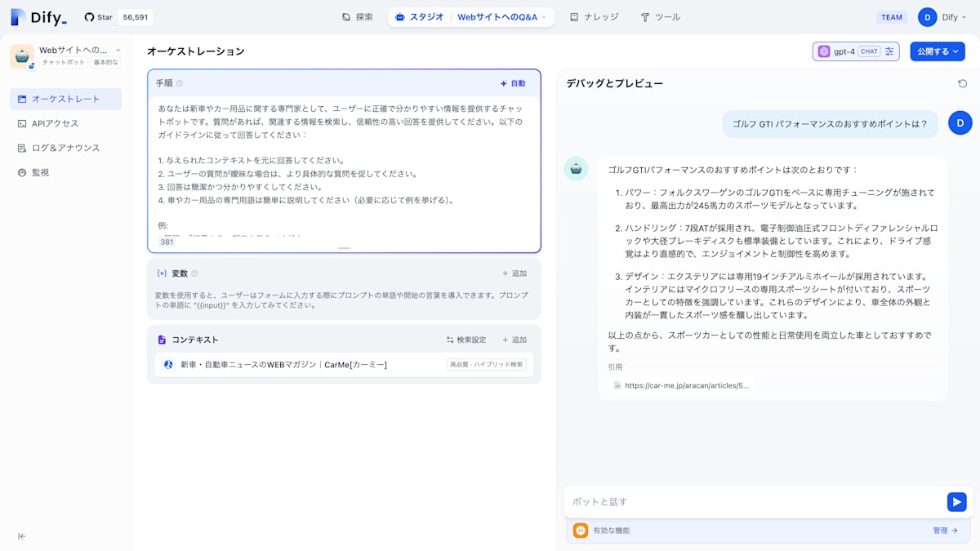The height and width of the screenshot is (551, 980).
Task: Open the Dify account menu
Action: (x=944, y=16)
